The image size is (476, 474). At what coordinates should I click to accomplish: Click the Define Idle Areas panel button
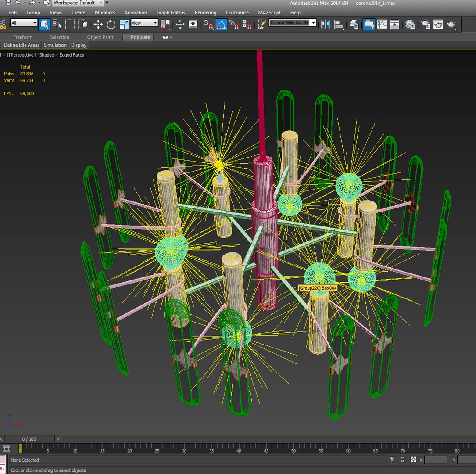coord(21,45)
